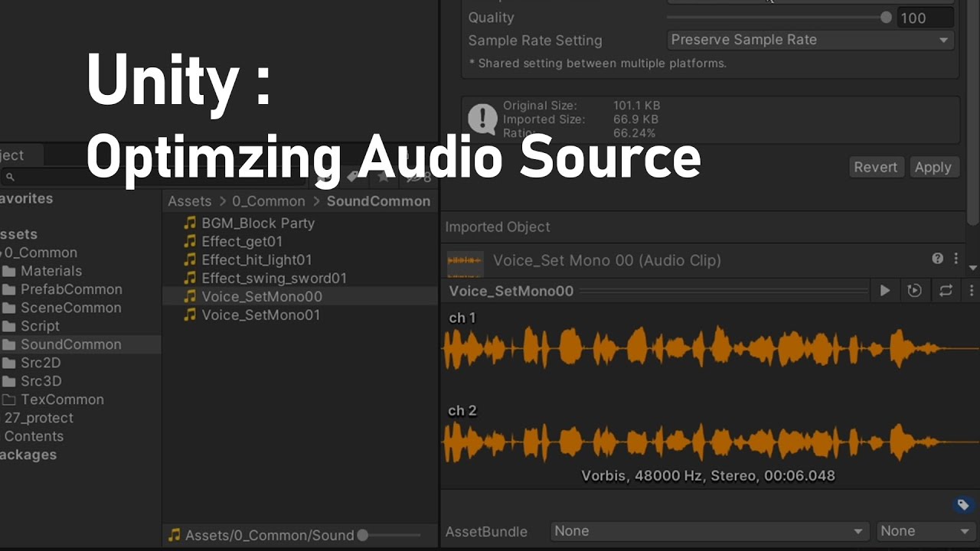Select the Src3D folder in the tree

[x=41, y=381]
